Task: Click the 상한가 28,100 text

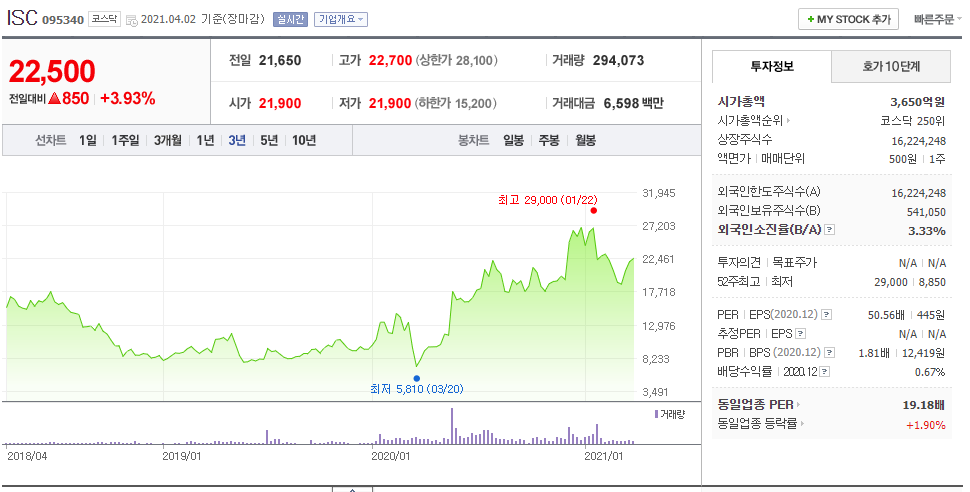Action: tap(457, 61)
